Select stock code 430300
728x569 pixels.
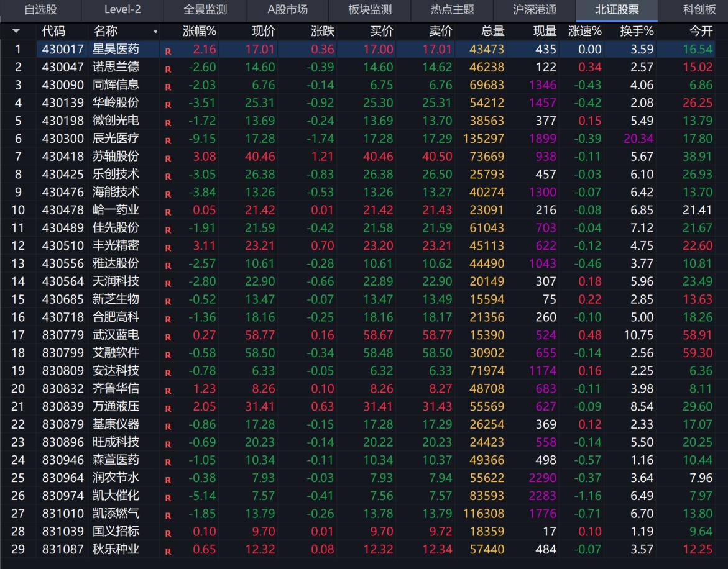click(x=63, y=138)
